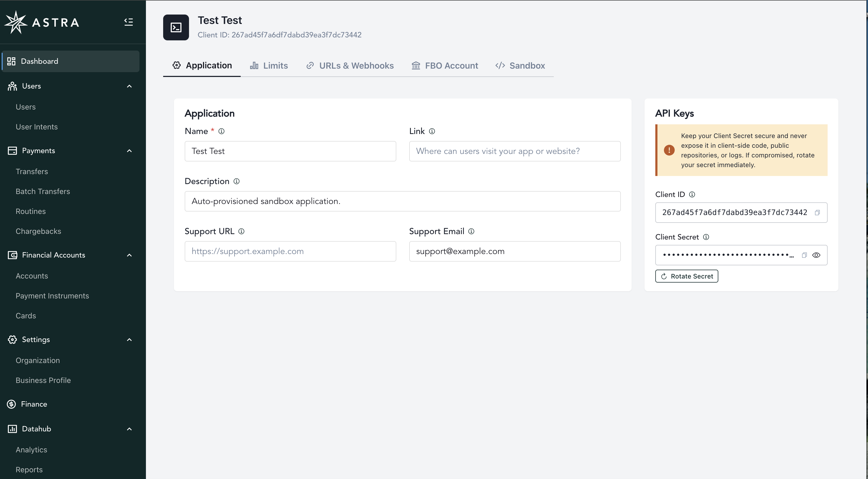Click the info icon beside Description

pyautogui.click(x=237, y=181)
